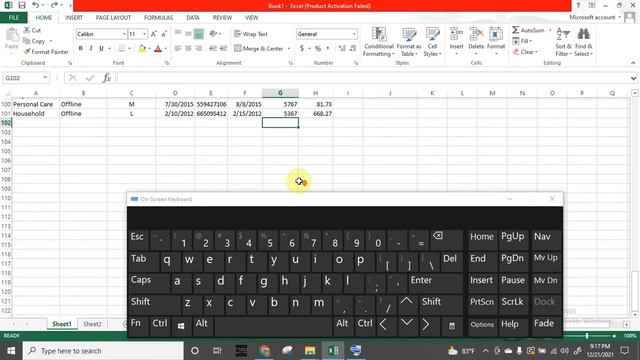Open Cell Styles gallery
Screen dimensions: 640x360
[432, 42]
